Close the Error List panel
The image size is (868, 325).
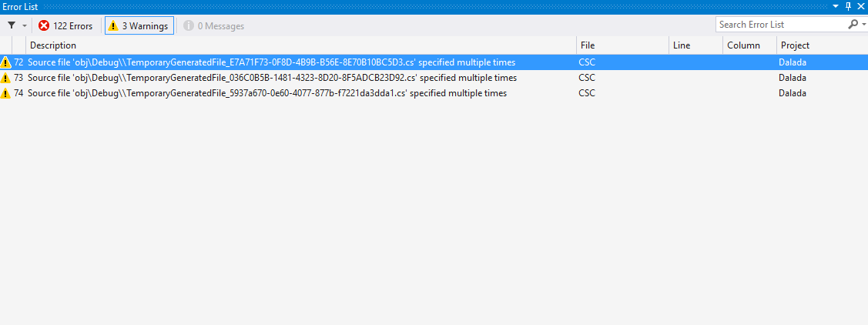861,7
